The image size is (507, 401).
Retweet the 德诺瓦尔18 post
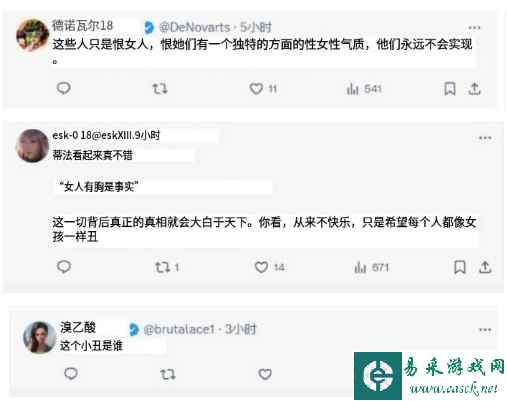[160, 89]
